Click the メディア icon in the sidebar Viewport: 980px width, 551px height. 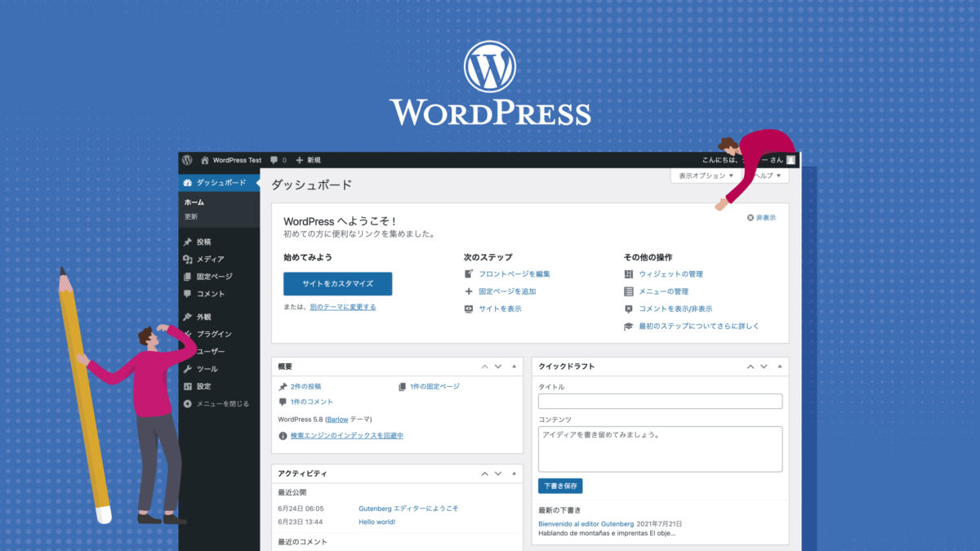click(188, 260)
